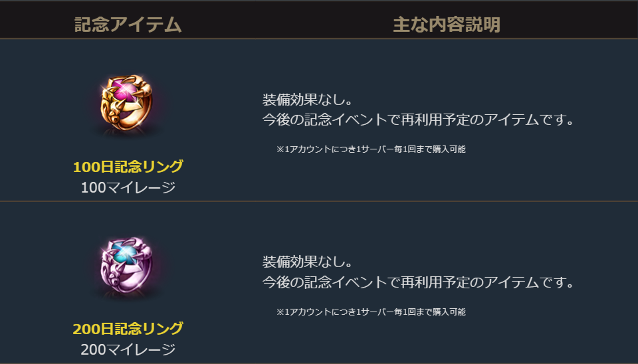This screenshot has width=638, height=364.
Task: Click the "記念アイテム" column header
Action: click(x=128, y=25)
